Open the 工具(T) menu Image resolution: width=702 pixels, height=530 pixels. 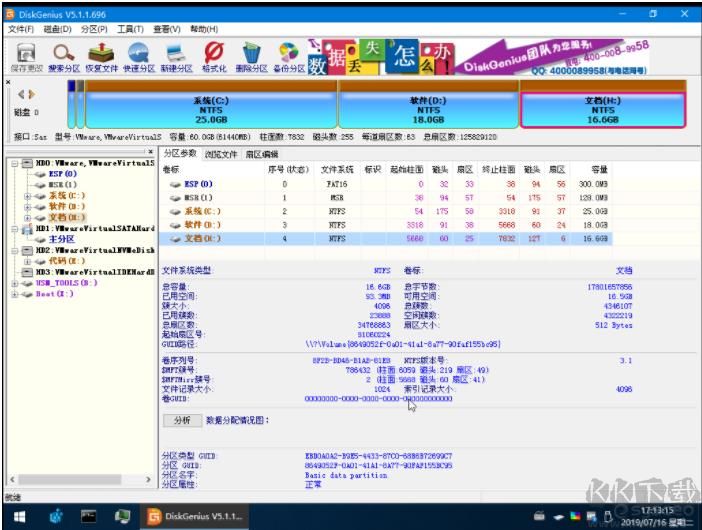click(130, 29)
